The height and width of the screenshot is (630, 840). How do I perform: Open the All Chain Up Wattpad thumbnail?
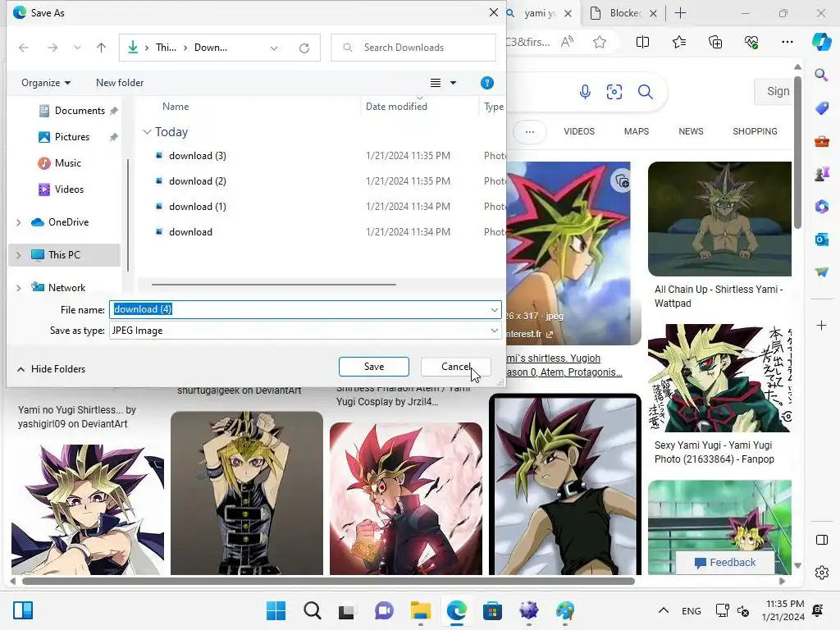[719, 219]
